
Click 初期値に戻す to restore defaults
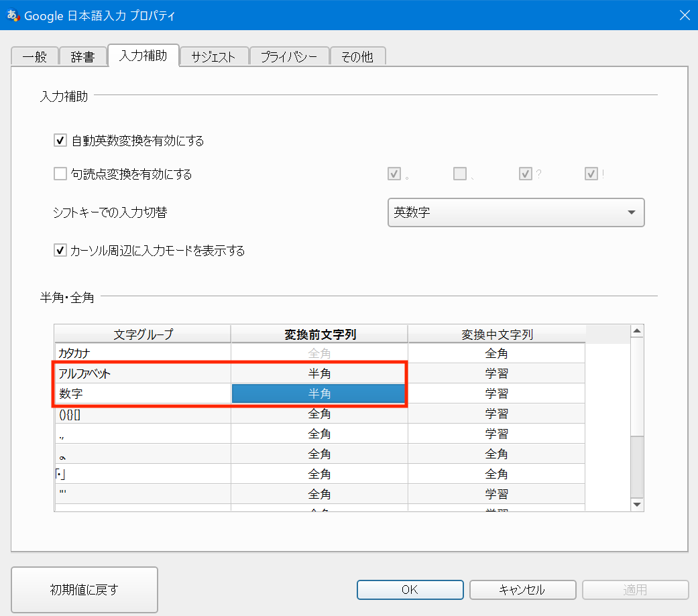[84, 590]
